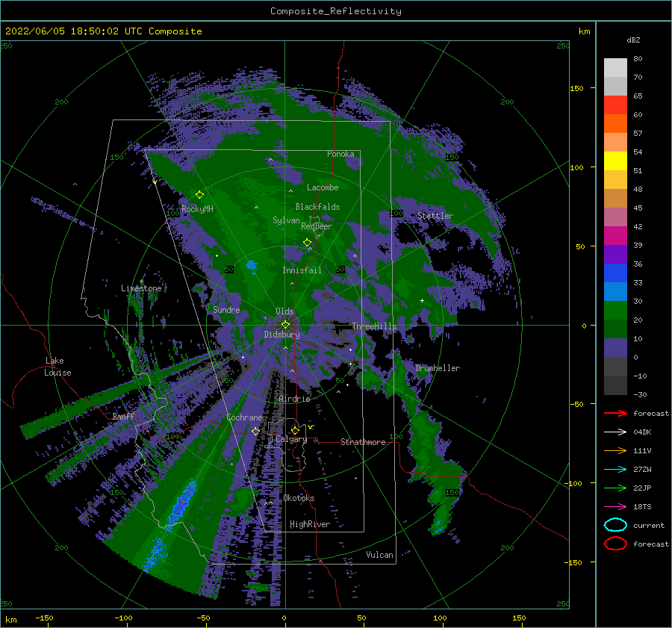Click the white 04DK arrow icon
The height and width of the screenshot is (628, 672).
tap(615, 432)
